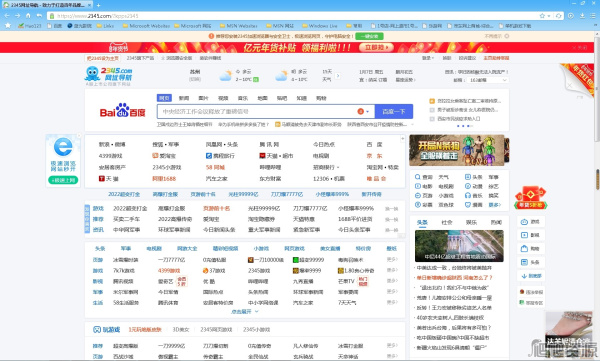
Task: Close the red promotional banner
Action: coord(579,47)
